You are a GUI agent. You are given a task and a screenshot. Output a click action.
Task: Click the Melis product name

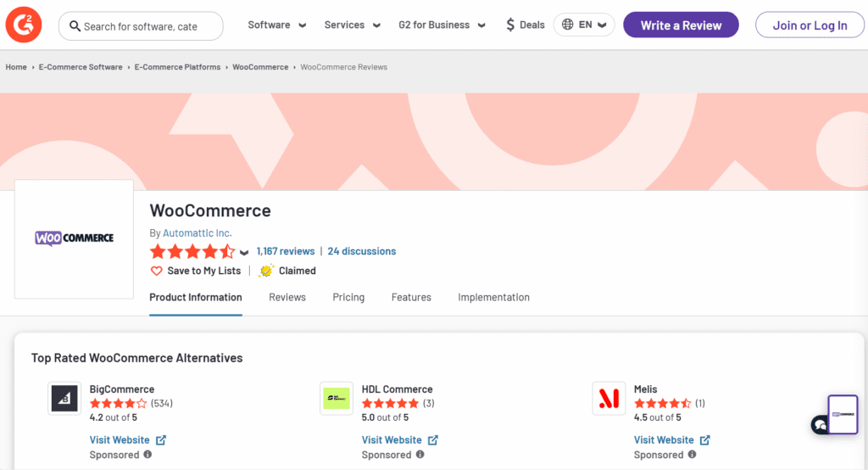pyautogui.click(x=645, y=389)
